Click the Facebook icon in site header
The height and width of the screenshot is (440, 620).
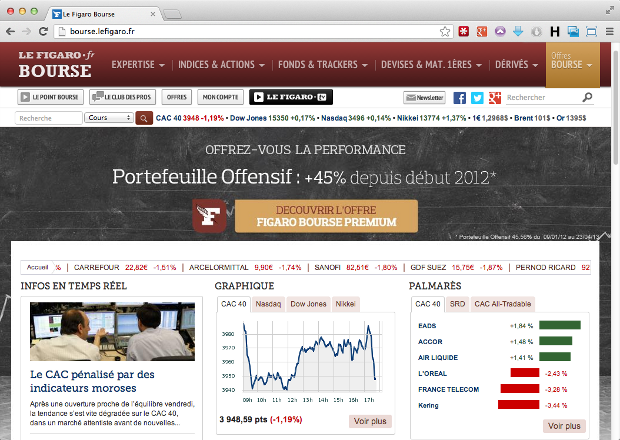tap(459, 98)
